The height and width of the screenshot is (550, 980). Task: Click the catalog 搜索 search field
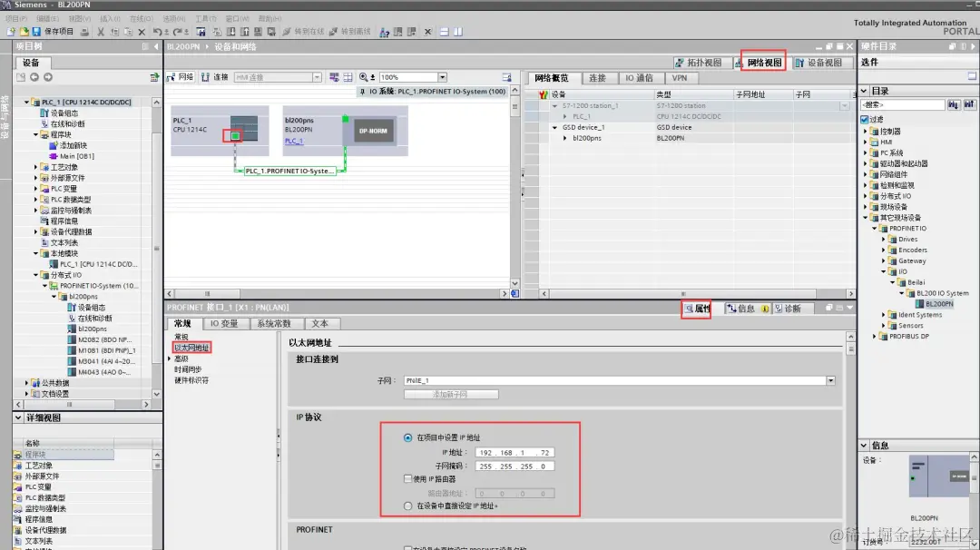[903, 104]
